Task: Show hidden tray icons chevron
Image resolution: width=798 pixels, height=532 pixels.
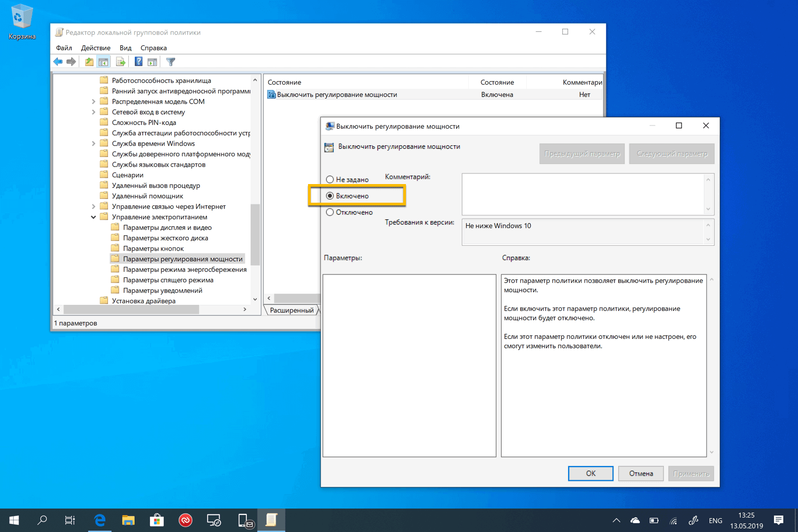Action: (x=616, y=520)
